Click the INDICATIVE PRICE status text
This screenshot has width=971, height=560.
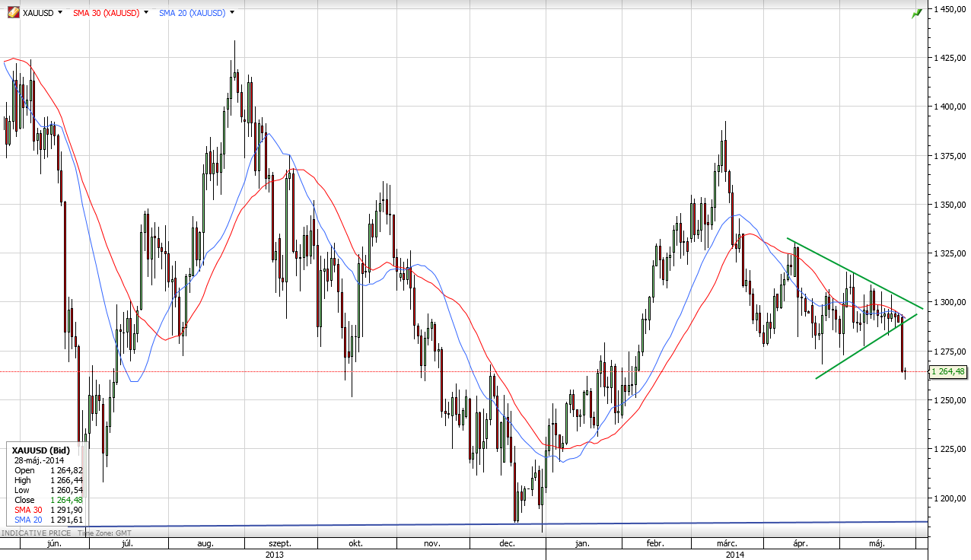[x=34, y=533]
